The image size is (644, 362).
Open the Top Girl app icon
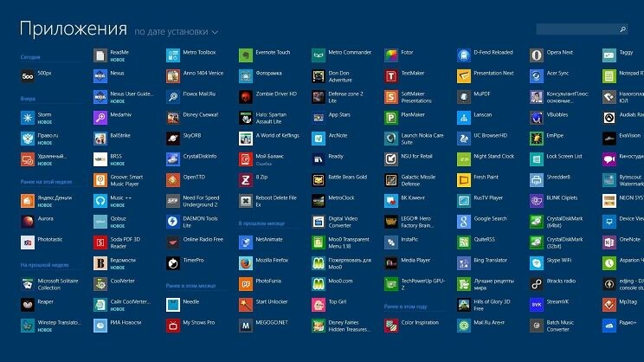click(319, 305)
